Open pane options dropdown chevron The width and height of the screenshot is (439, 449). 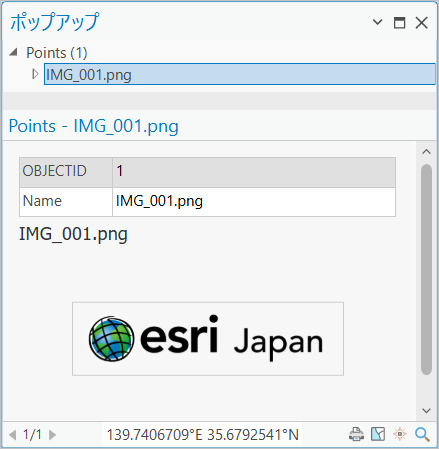pyautogui.click(x=377, y=22)
